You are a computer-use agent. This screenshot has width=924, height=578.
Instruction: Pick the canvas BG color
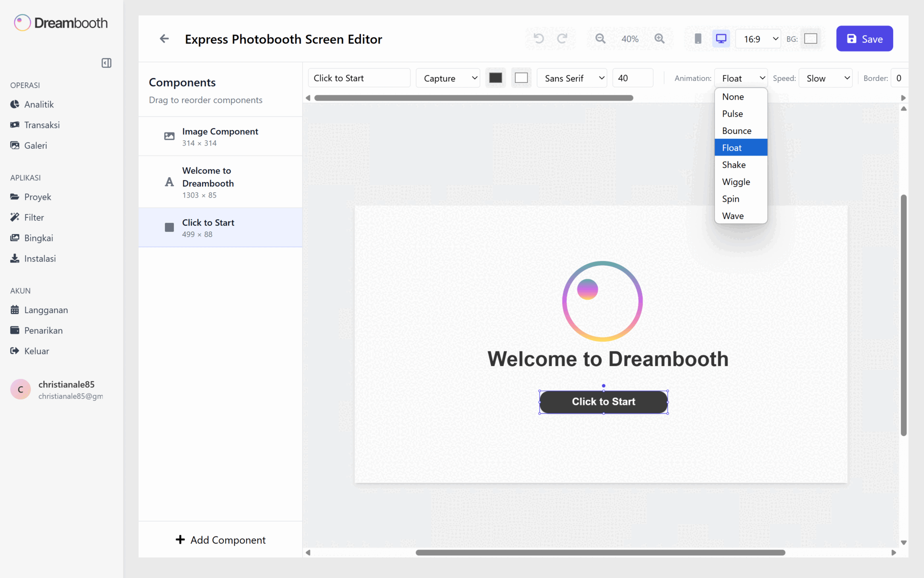click(810, 39)
